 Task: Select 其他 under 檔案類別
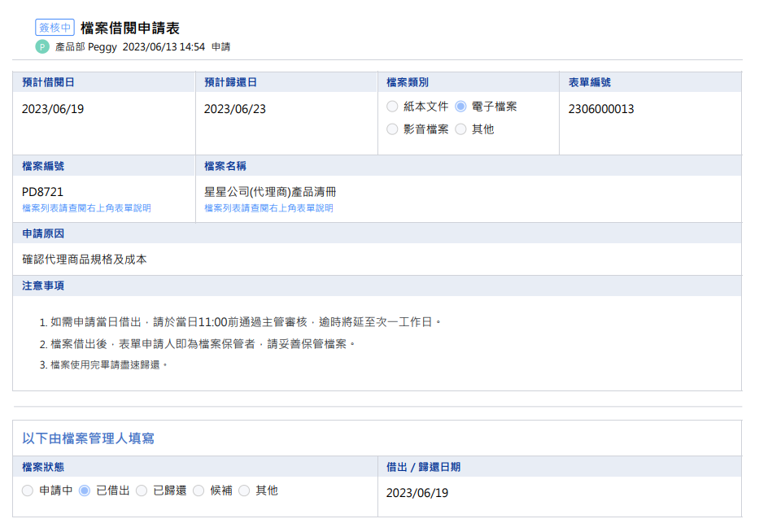tap(460, 129)
